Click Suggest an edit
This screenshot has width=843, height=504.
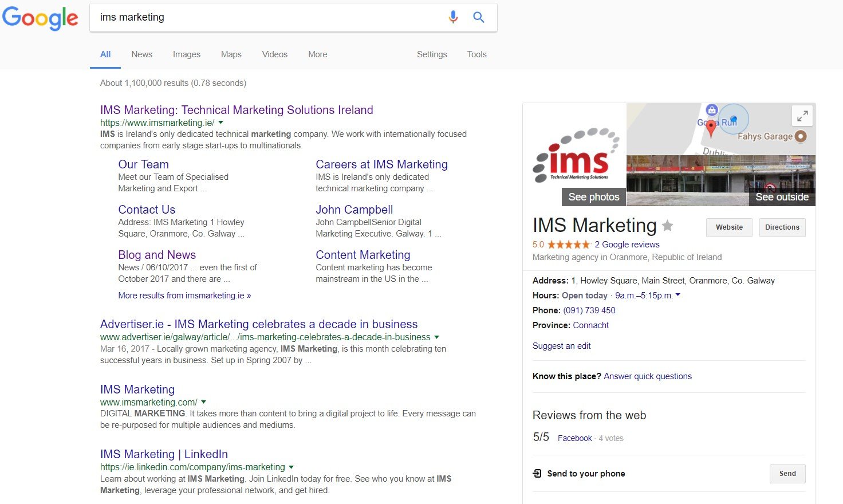point(561,346)
